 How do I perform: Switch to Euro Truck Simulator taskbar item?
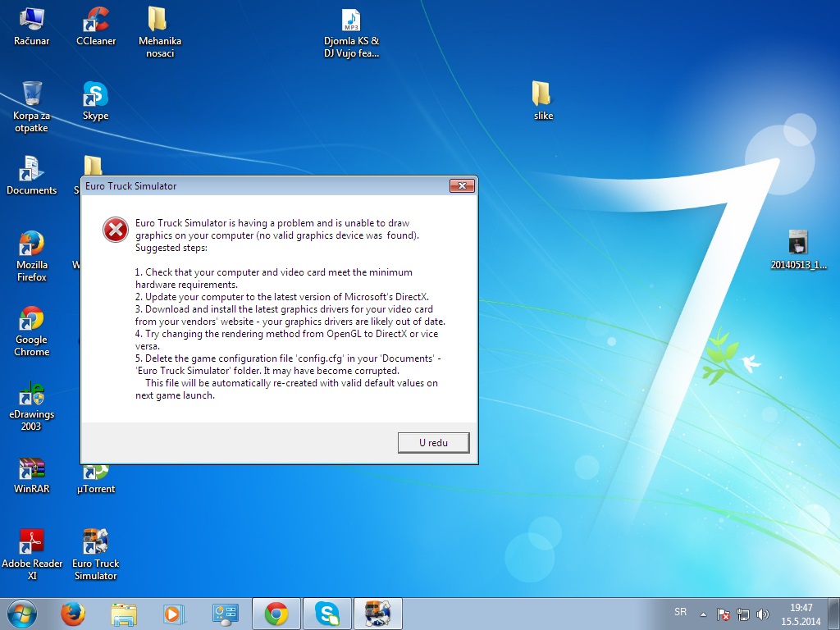coord(377,614)
